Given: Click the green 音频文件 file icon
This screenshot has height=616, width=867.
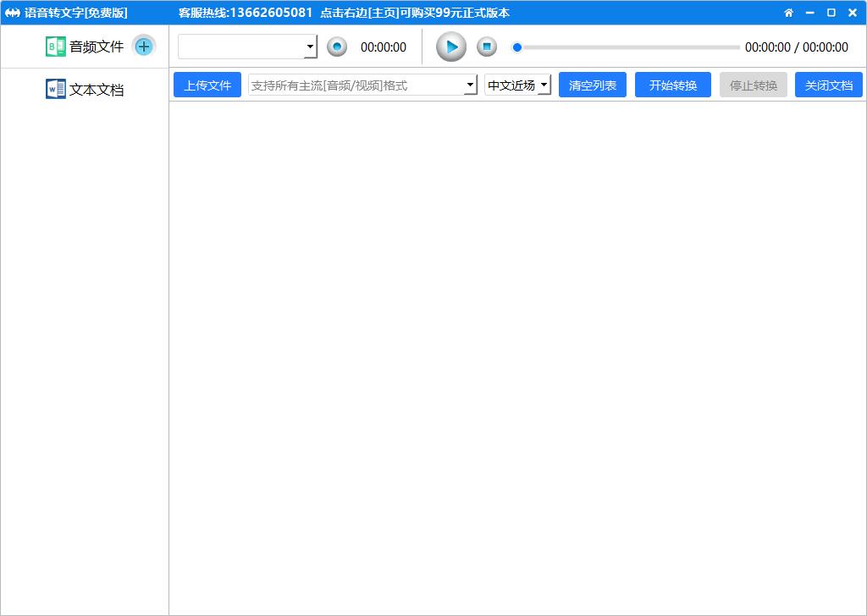Looking at the screenshot, I should pos(55,47).
